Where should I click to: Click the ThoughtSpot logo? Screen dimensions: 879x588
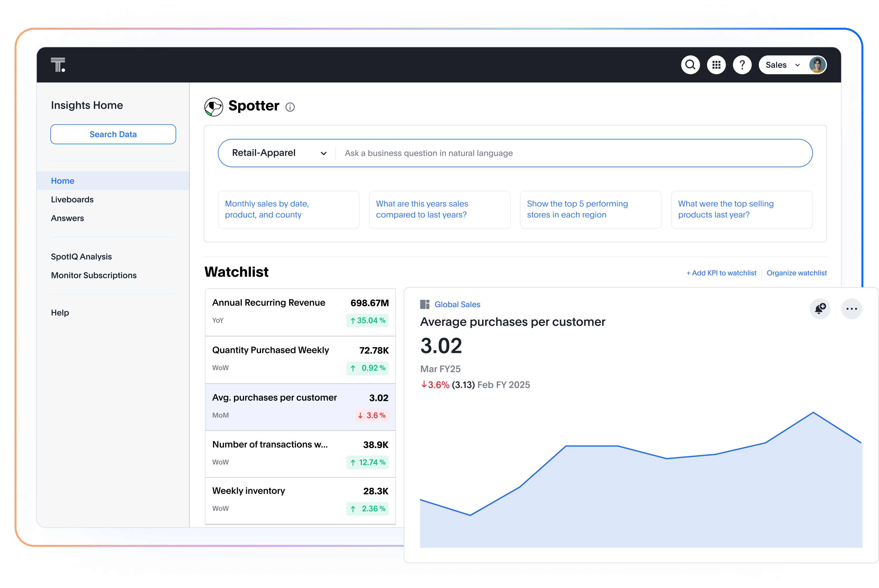coord(58,65)
